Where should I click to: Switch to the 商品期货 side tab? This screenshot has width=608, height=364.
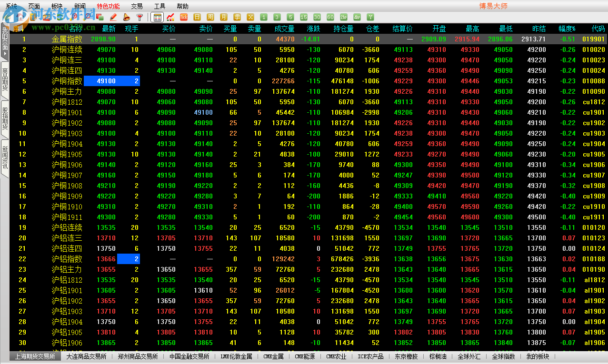[x=5, y=79]
